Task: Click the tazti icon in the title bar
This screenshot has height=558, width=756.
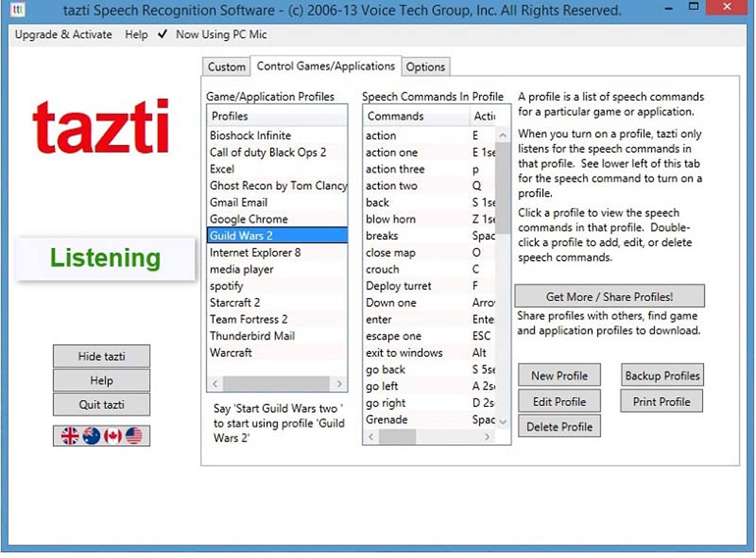Action: pos(17,9)
